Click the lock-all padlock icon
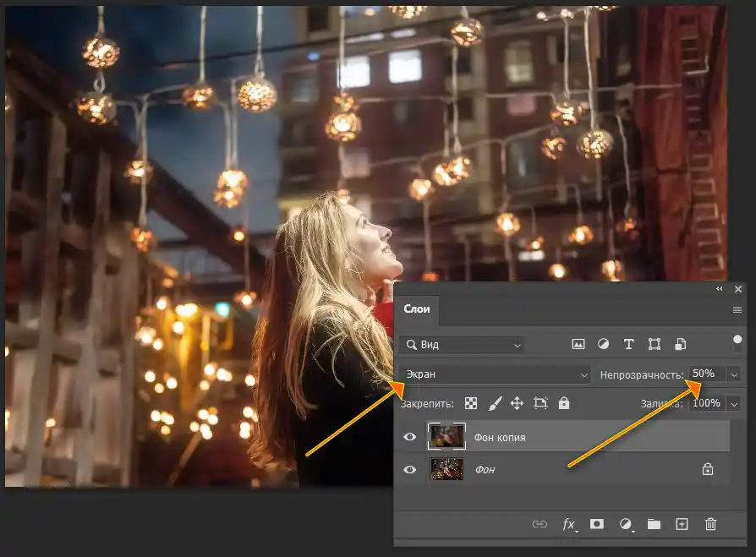756x557 pixels. [x=564, y=403]
